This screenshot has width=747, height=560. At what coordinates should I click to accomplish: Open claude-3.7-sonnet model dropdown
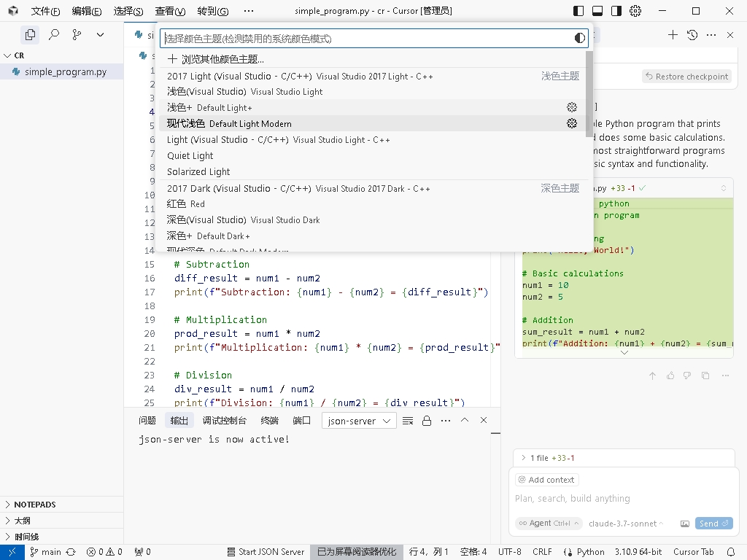point(626,524)
